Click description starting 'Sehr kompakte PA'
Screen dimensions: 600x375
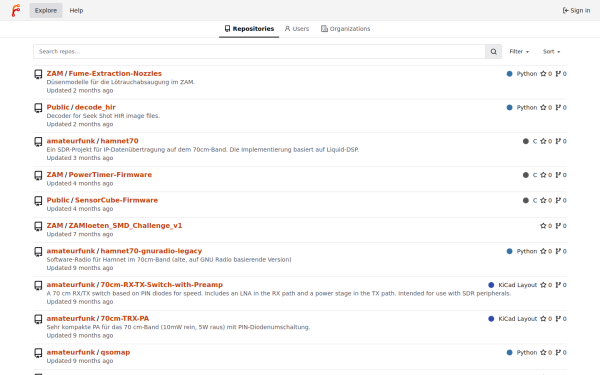[178, 327]
